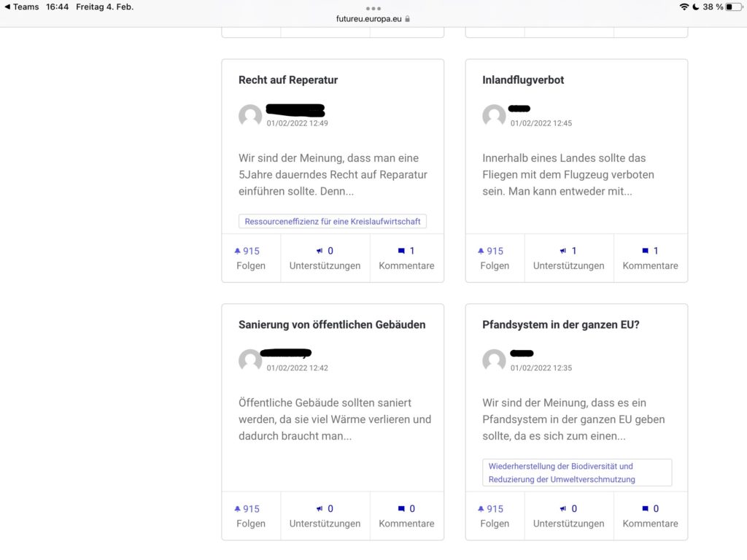Click the bell icon on Recht auf Reperatur card

pyautogui.click(x=237, y=251)
